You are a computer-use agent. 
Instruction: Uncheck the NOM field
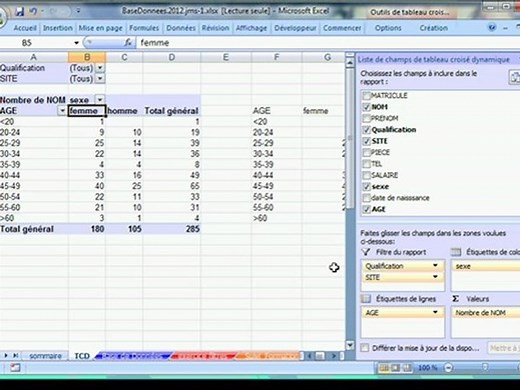pos(366,107)
